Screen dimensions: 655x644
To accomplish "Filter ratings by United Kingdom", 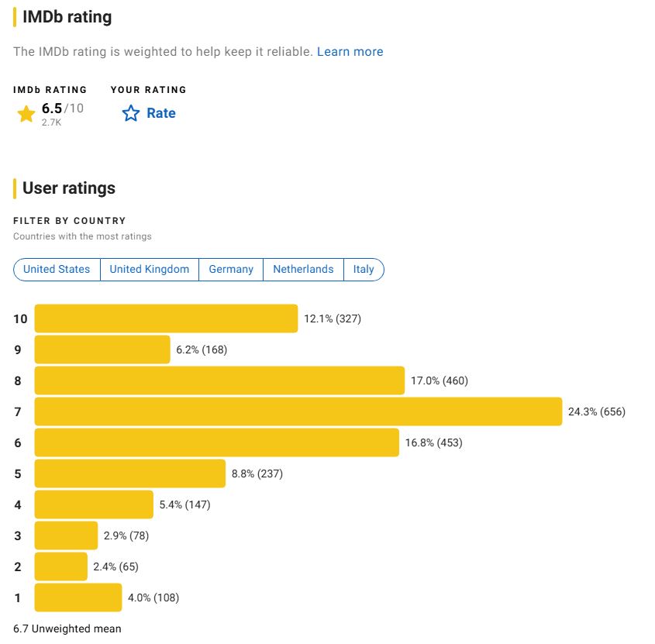I will point(150,270).
